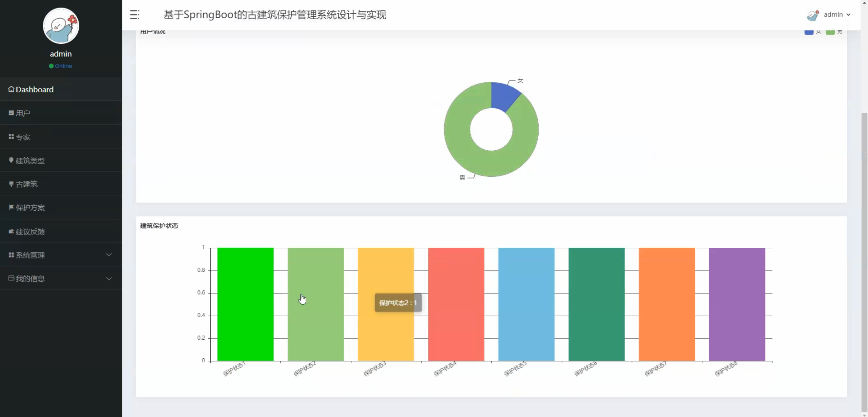The height and width of the screenshot is (417, 868).
Task: Expand the 我的信息 submenu chevron
Action: 109,279
